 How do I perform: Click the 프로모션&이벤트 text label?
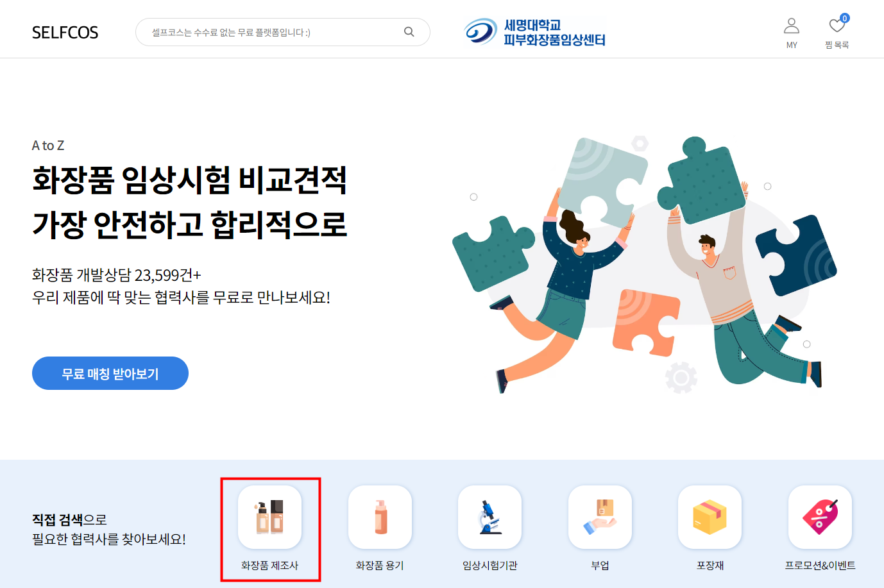click(820, 566)
